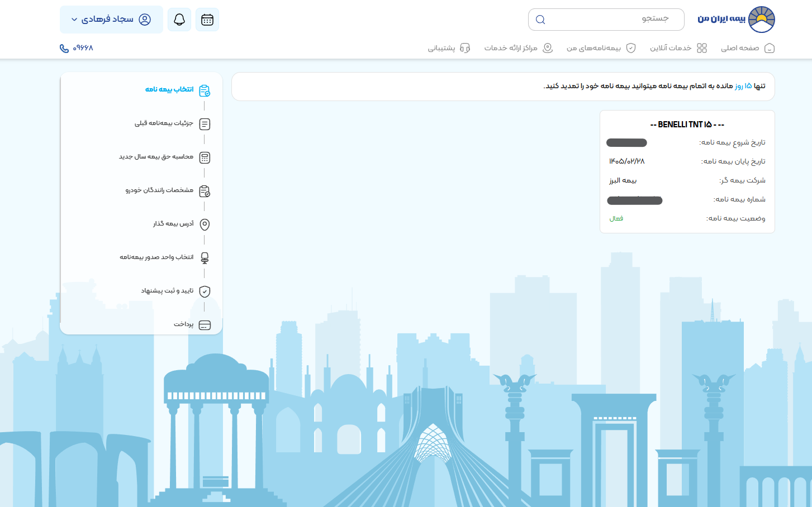Click the magnifier icon in the search bar
The image size is (812, 507).
(x=540, y=19)
